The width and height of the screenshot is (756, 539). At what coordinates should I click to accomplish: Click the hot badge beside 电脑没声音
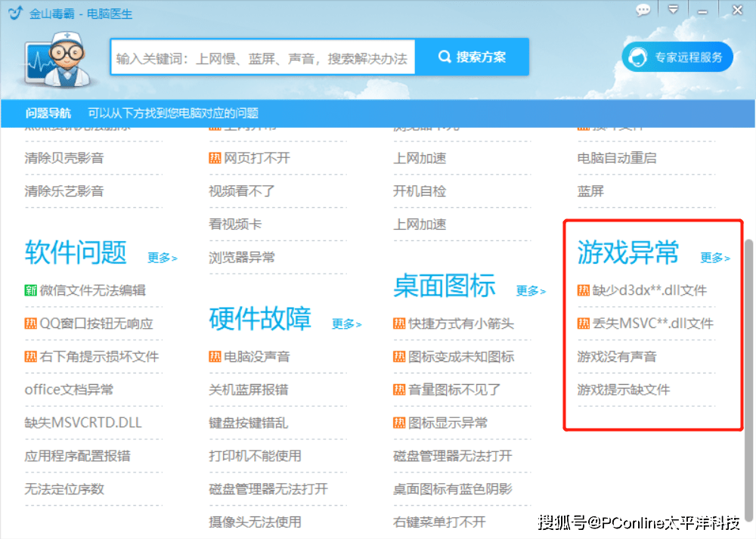(x=215, y=357)
